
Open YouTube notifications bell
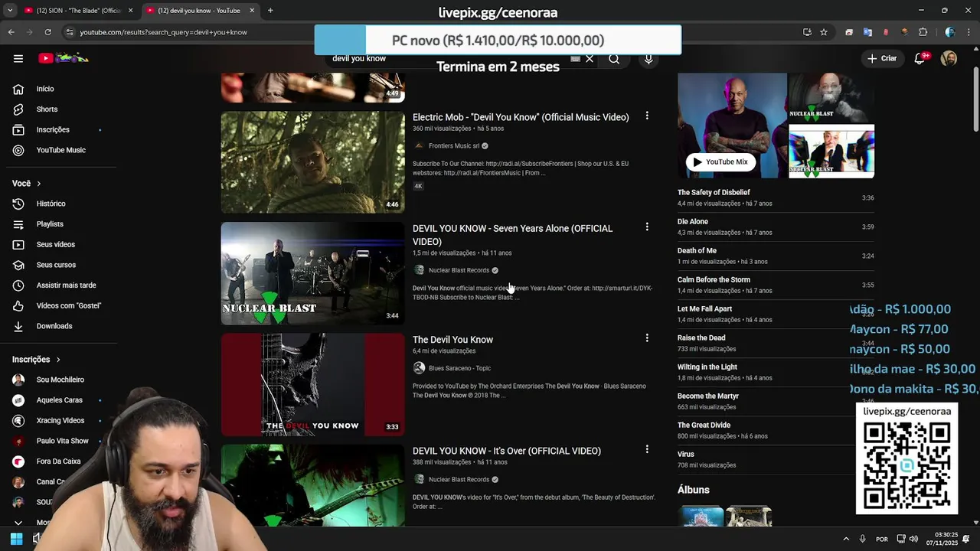[x=920, y=58]
